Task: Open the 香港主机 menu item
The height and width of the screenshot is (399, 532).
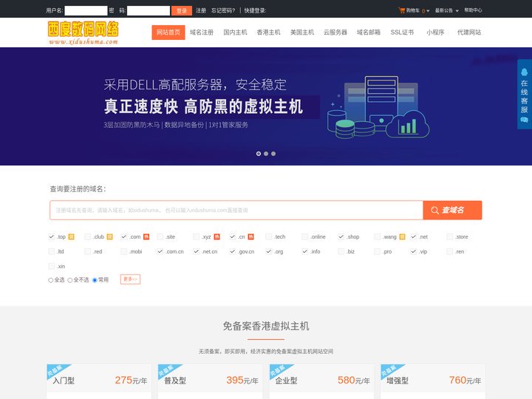Action: [x=268, y=33]
